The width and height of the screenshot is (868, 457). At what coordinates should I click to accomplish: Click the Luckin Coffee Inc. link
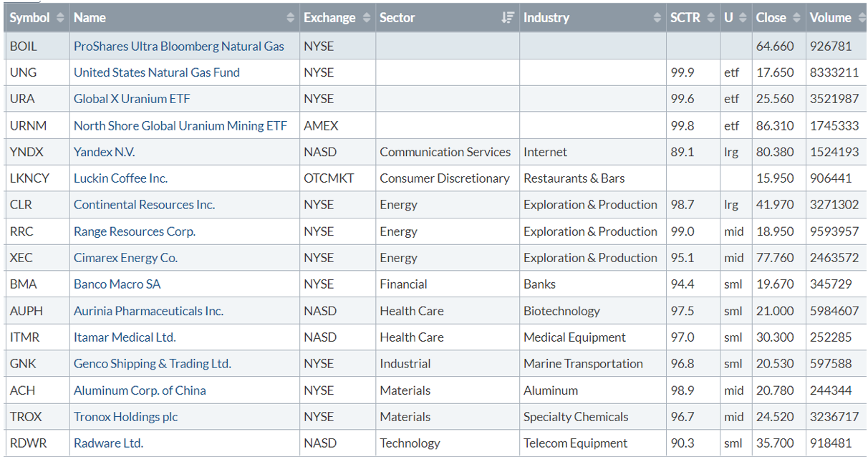tap(120, 178)
